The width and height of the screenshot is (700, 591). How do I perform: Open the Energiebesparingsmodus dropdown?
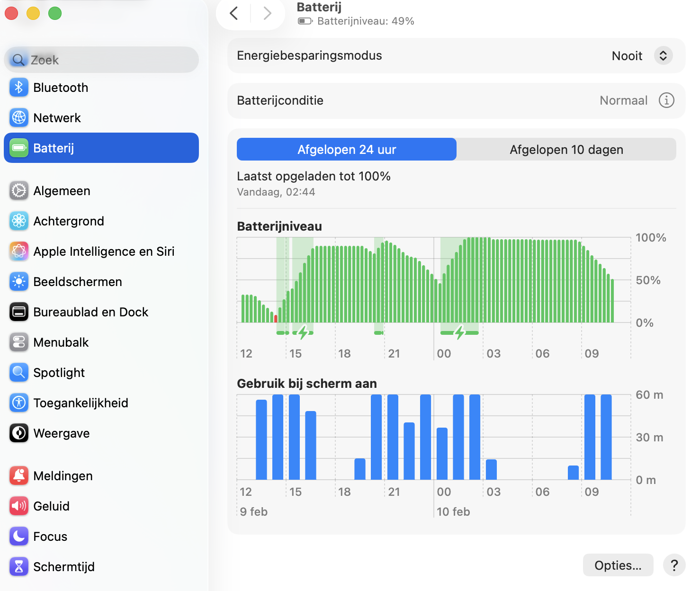(x=663, y=55)
